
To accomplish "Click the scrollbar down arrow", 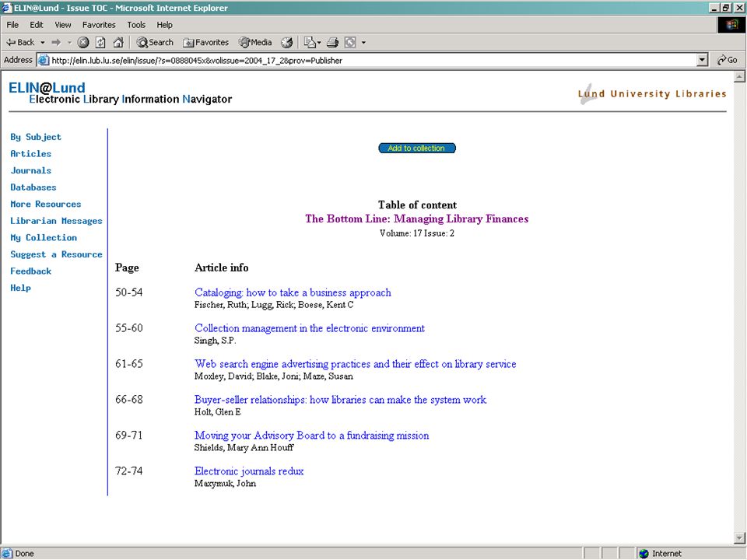I will [739, 538].
